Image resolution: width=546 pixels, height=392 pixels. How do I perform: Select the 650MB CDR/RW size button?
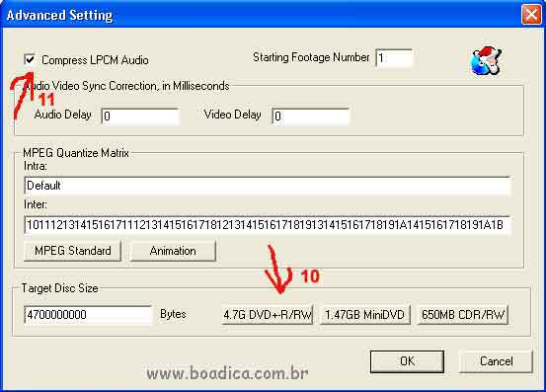[x=463, y=315]
